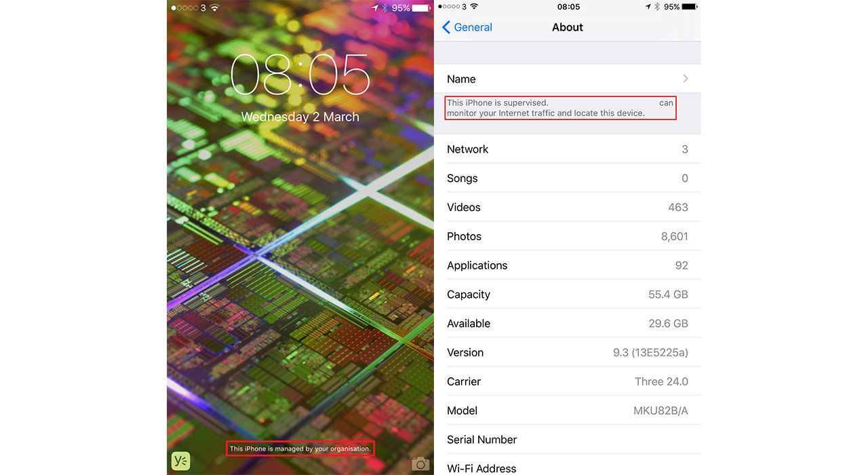Select the Songs count value 0
The height and width of the screenshot is (475, 868).
coord(685,178)
